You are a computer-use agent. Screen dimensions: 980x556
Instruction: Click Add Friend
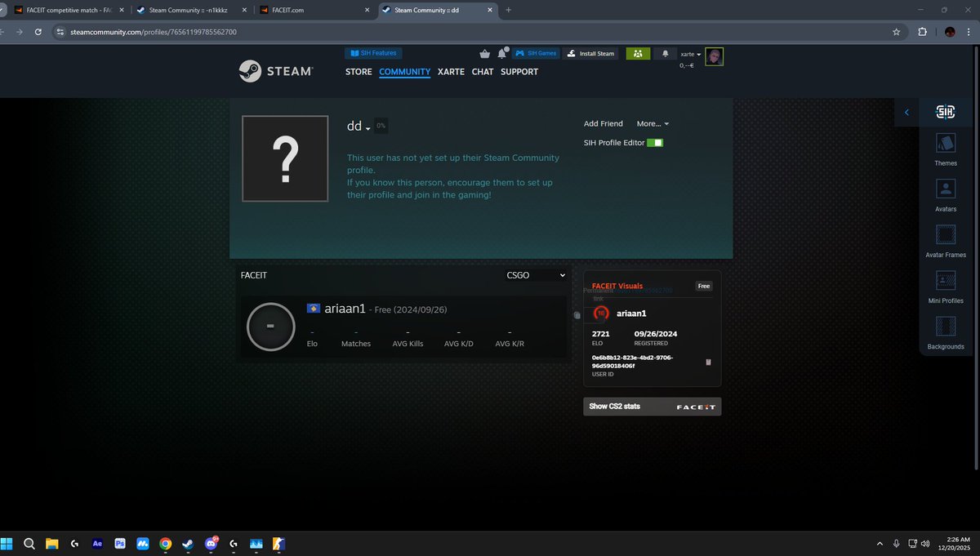[x=604, y=124]
